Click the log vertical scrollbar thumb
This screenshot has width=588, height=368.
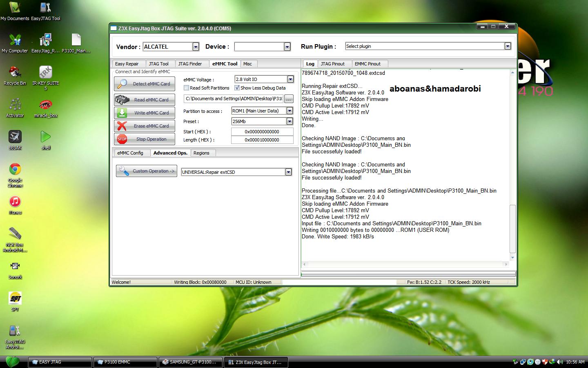512,229
